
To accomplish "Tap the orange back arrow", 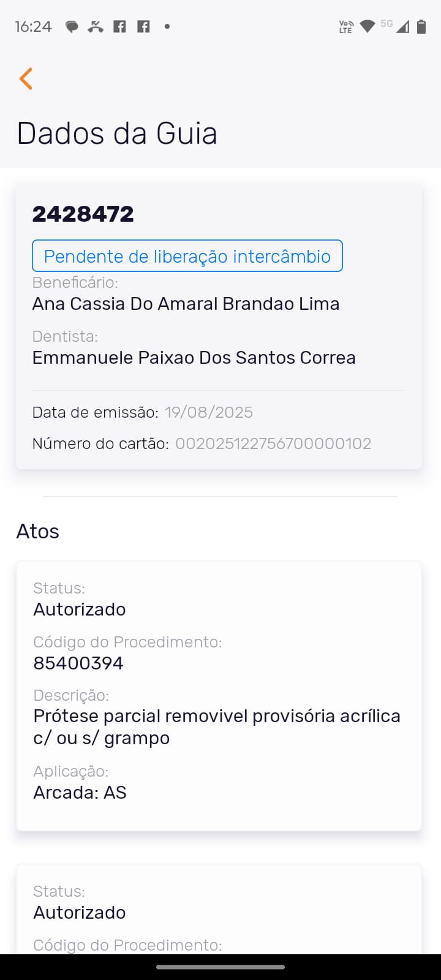I will click(26, 78).
